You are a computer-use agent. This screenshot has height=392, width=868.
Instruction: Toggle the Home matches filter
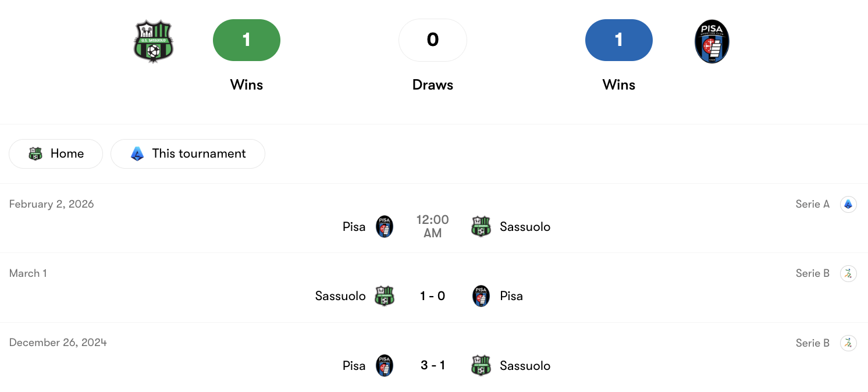tap(56, 154)
